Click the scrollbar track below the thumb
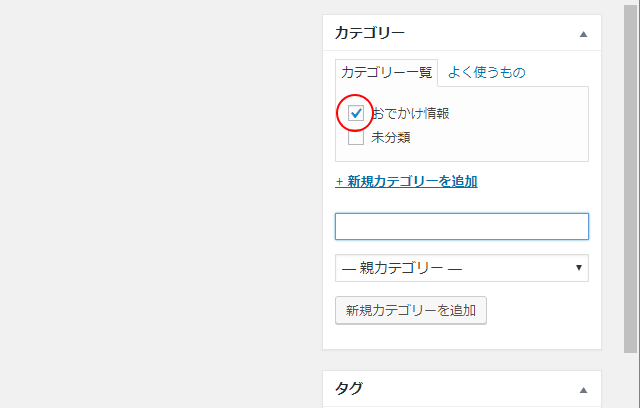The height and width of the screenshot is (408, 640). point(632,380)
